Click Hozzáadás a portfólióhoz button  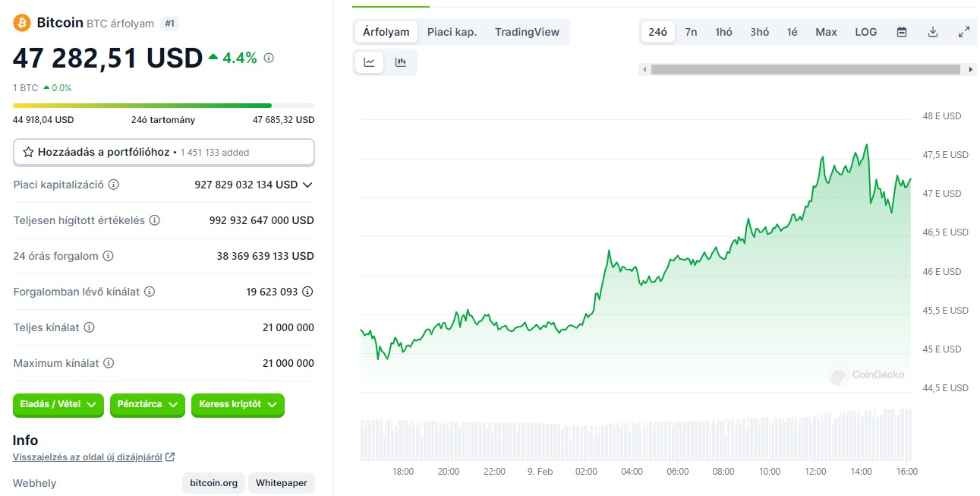(x=164, y=152)
